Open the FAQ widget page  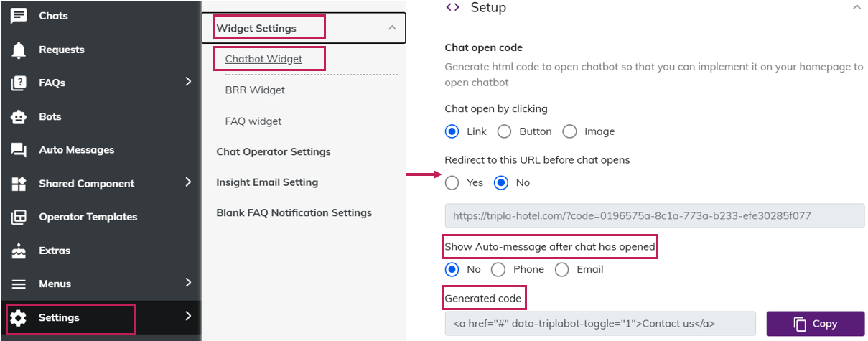[253, 121]
